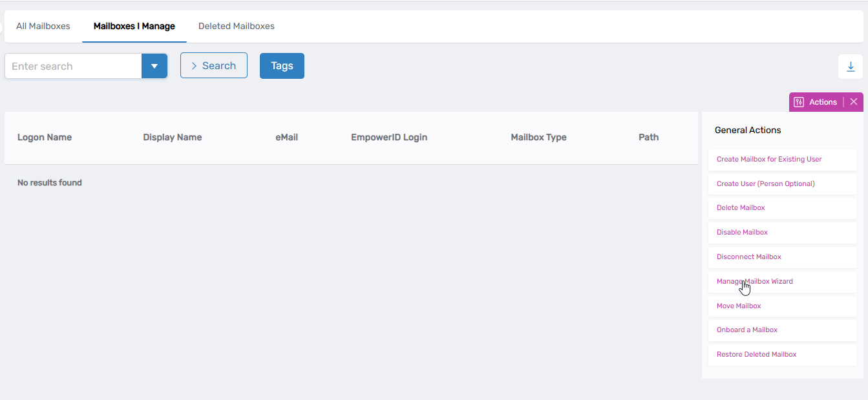
Task: Toggle the Actions panel button
Action: [x=816, y=102]
